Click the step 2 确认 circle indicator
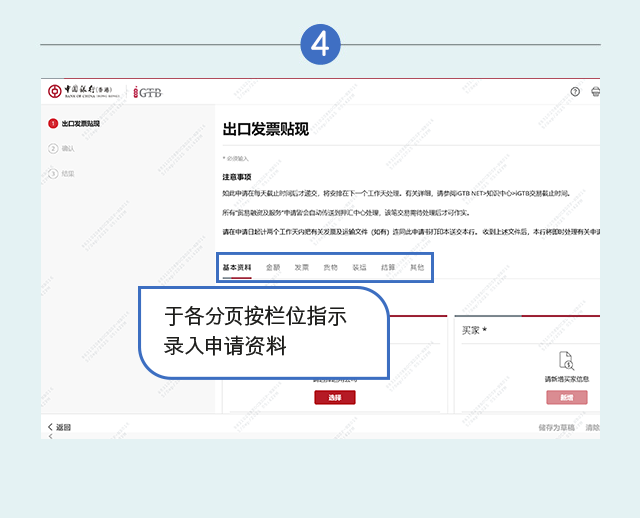 [x=53, y=149]
